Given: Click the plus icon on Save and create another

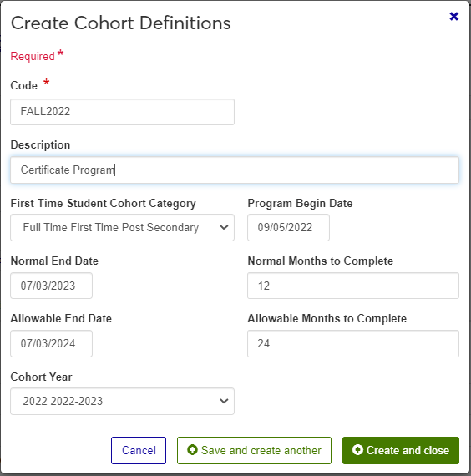Looking at the screenshot, I should pos(192,450).
